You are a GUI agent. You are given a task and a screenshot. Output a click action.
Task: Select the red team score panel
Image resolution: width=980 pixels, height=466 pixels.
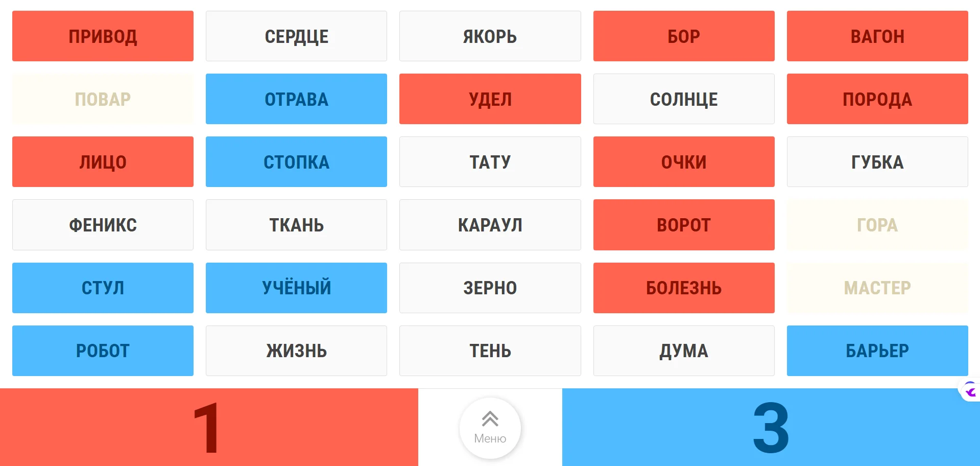click(x=209, y=427)
